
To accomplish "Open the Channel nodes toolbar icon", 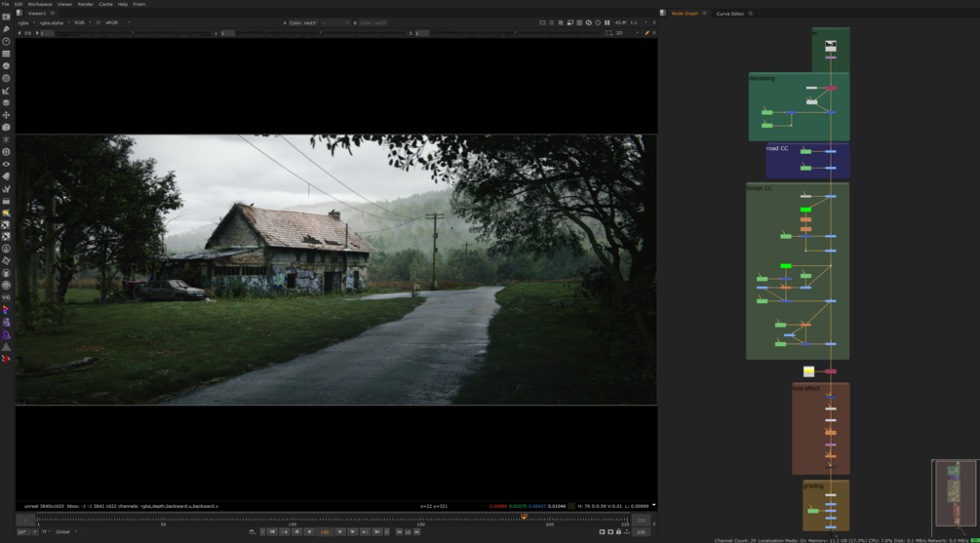I will pos(6,54).
